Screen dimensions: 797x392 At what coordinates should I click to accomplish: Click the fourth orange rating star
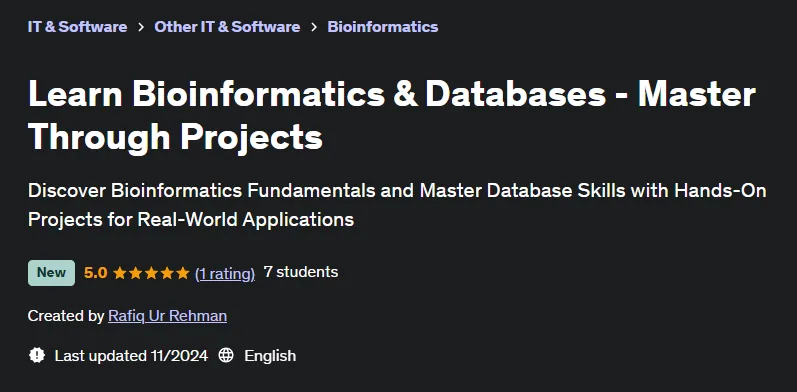(x=167, y=273)
